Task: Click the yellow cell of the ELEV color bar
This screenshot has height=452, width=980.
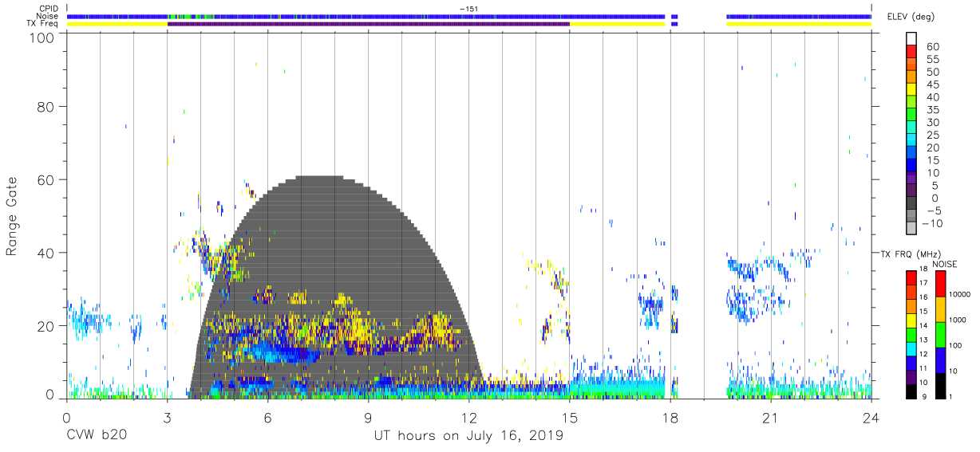Action: pos(911,90)
